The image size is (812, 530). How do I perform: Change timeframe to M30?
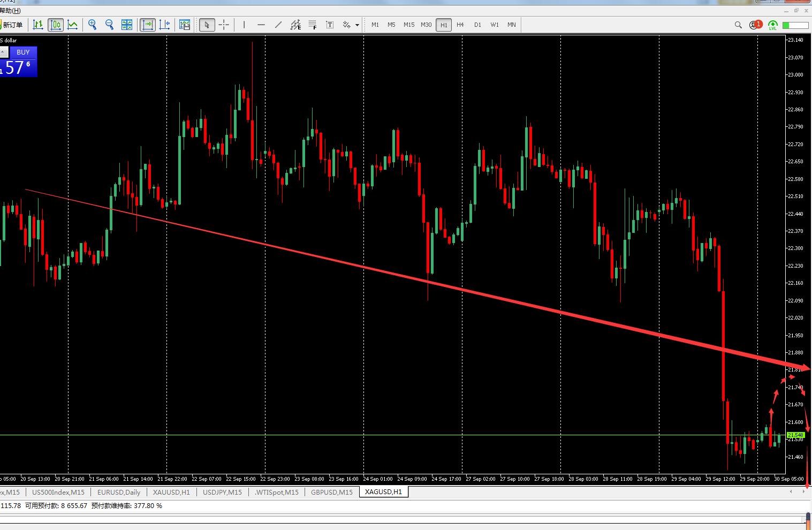[426, 25]
